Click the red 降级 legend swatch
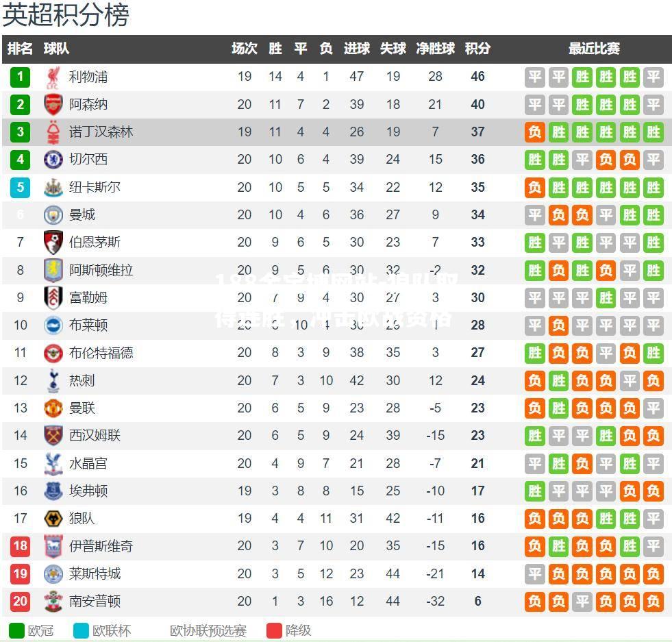672x642 pixels. pos(274,631)
